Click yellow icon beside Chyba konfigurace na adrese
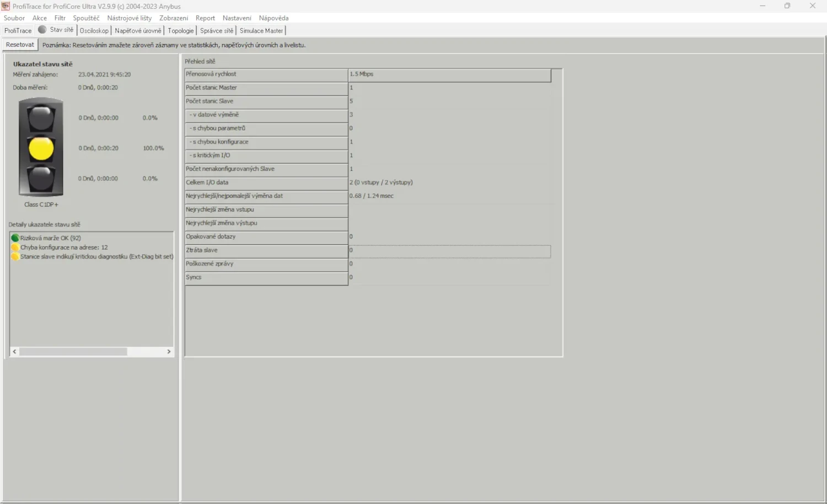Viewport: 827px width, 504px height. [x=15, y=247]
